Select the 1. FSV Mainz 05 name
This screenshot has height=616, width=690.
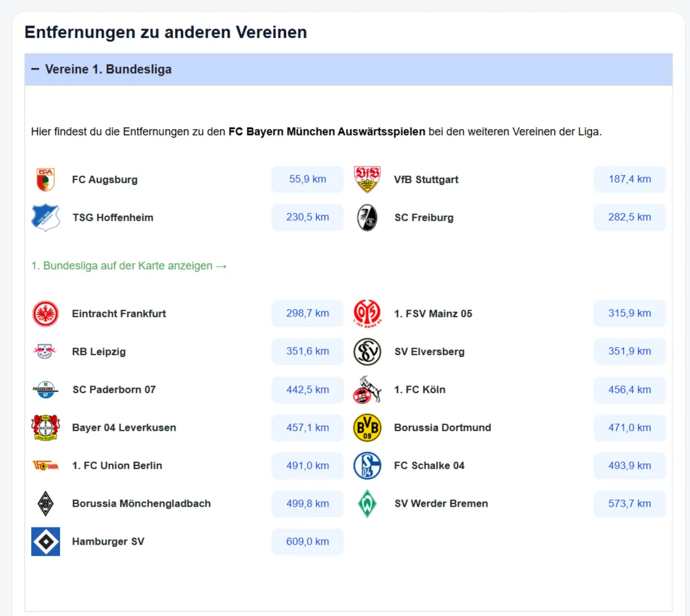433,314
